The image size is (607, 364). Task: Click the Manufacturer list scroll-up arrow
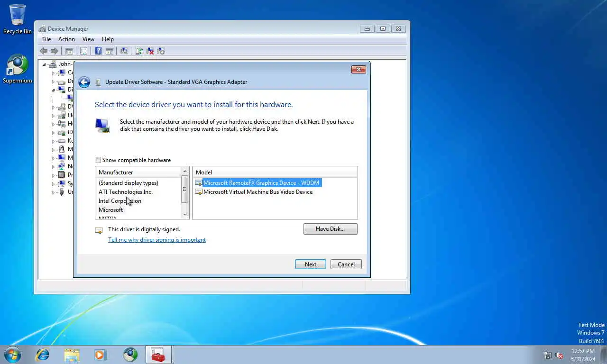coord(185,171)
